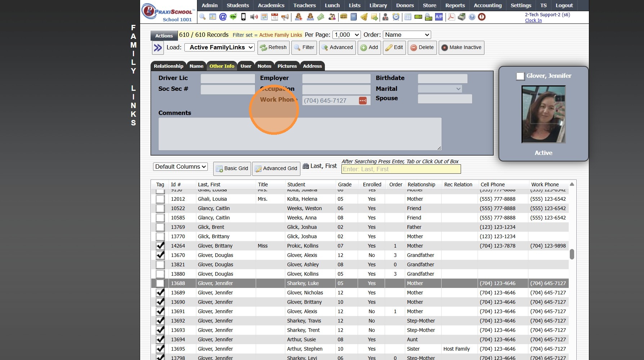
Task: Open the alarm clock icon
Action: [396, 17]
